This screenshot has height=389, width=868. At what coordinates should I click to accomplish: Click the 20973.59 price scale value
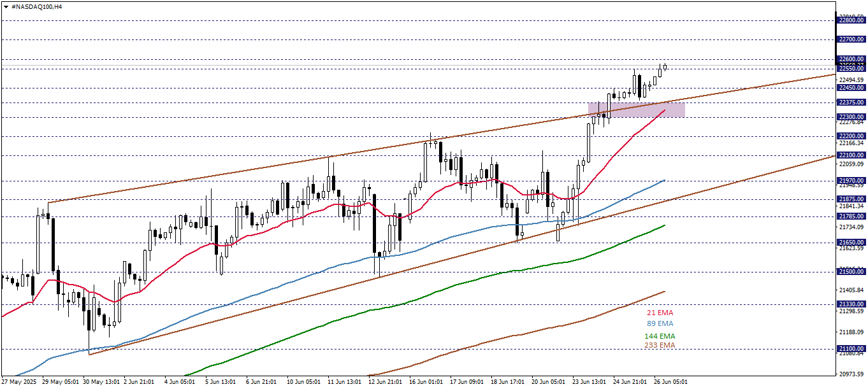[x=851, y=374]
